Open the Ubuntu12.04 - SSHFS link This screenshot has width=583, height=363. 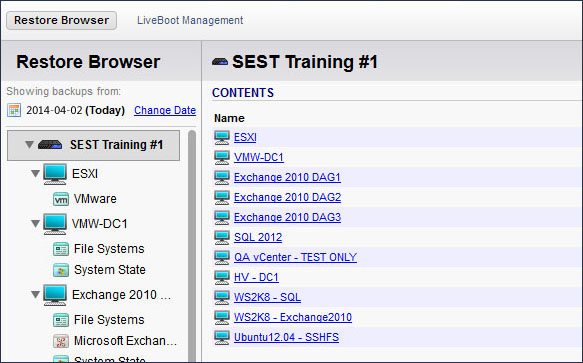click(x=286, y=337)
